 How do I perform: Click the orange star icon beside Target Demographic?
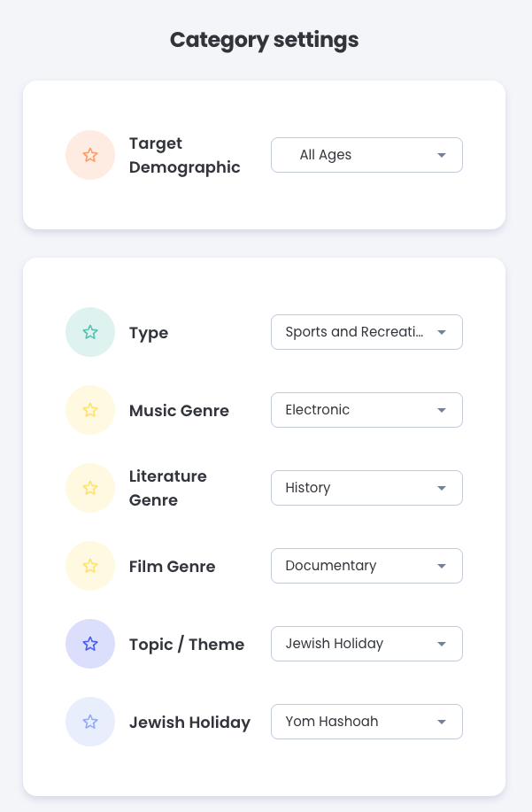coord(90,155)
